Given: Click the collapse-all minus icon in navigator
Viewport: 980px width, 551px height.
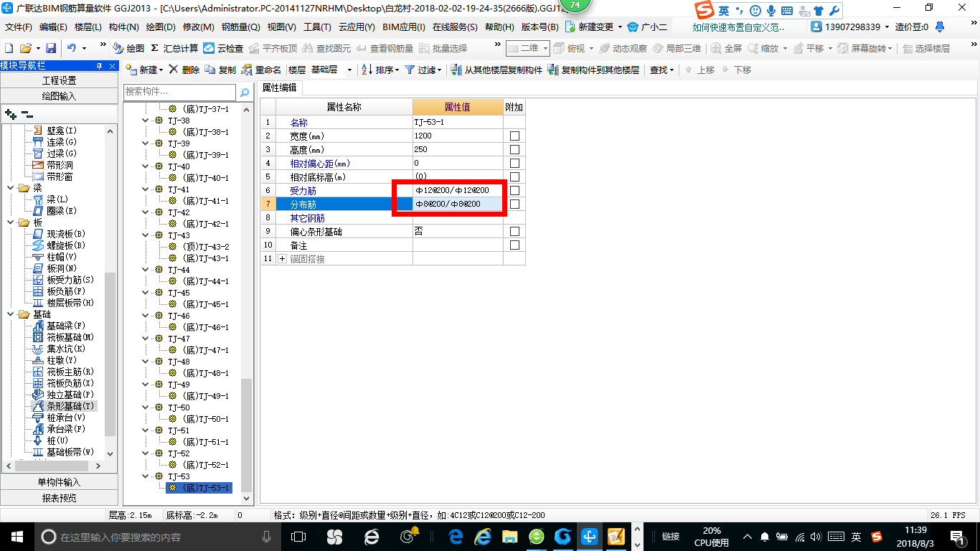Looking at the screenshot, I should click(27, 113).
